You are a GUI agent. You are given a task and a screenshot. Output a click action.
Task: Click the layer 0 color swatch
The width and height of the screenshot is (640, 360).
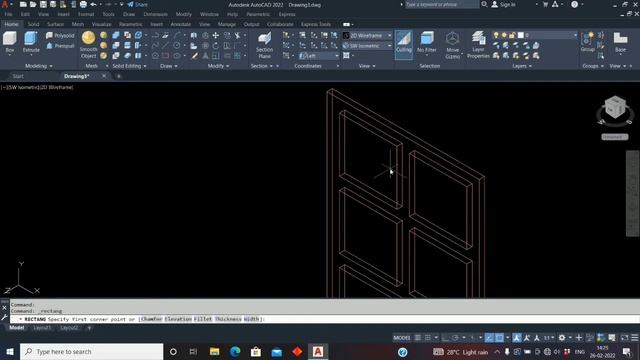pyautogui.click(x=520, y=36)
